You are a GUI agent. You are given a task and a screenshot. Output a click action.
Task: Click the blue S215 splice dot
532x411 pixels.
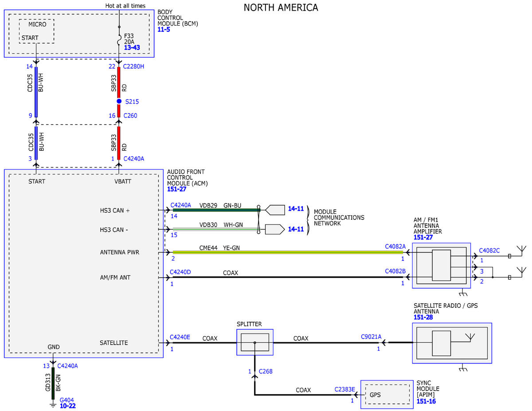point(119,102)
